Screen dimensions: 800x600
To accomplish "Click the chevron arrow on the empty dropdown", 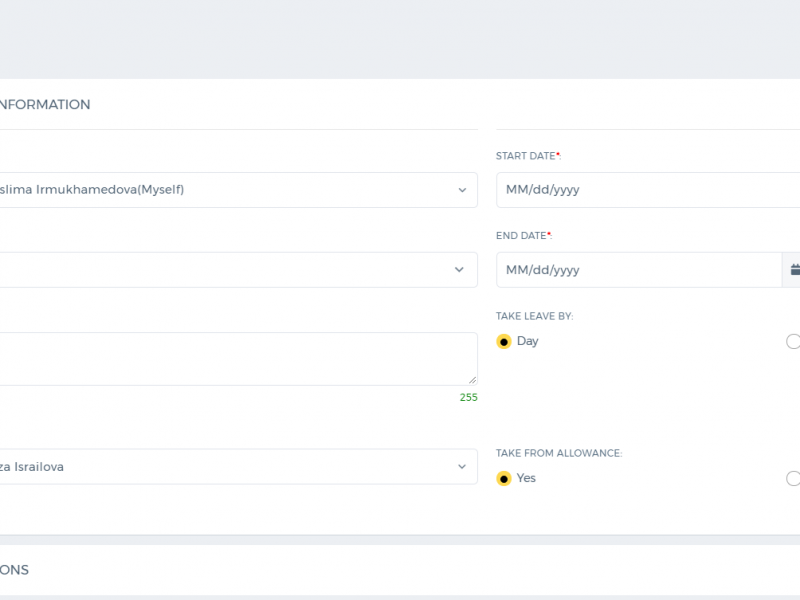I will click(x=459, y=269).
